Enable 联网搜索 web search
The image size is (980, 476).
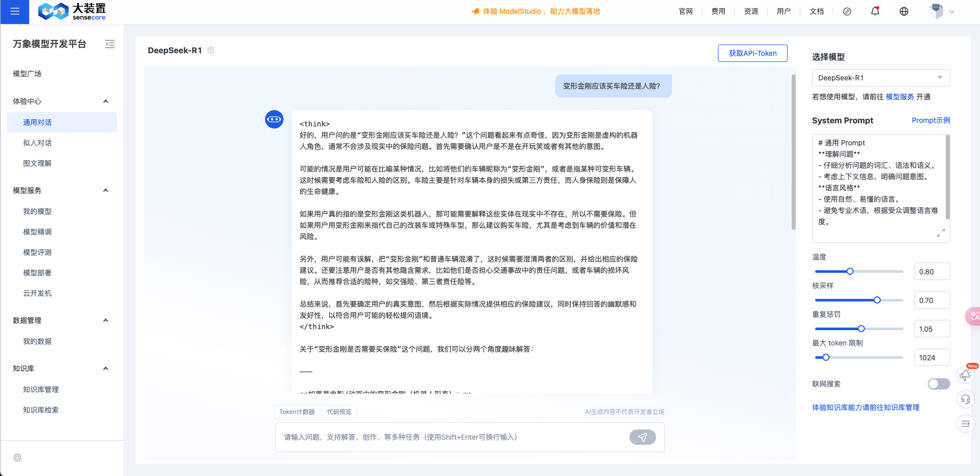[939, 383]
